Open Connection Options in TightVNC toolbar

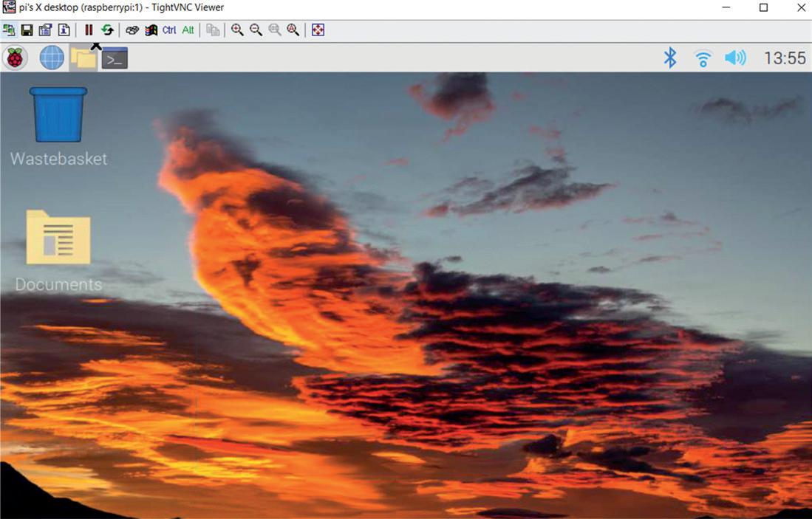[x=46, y=30]
